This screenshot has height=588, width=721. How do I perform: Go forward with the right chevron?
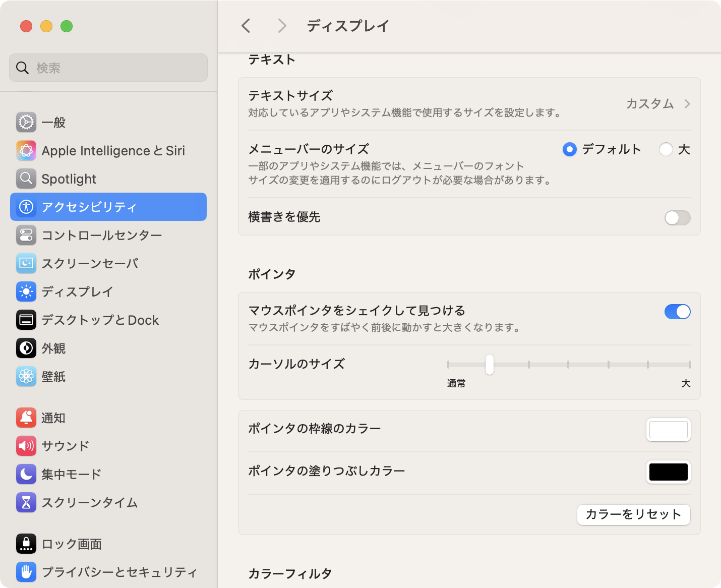[282, 26]
